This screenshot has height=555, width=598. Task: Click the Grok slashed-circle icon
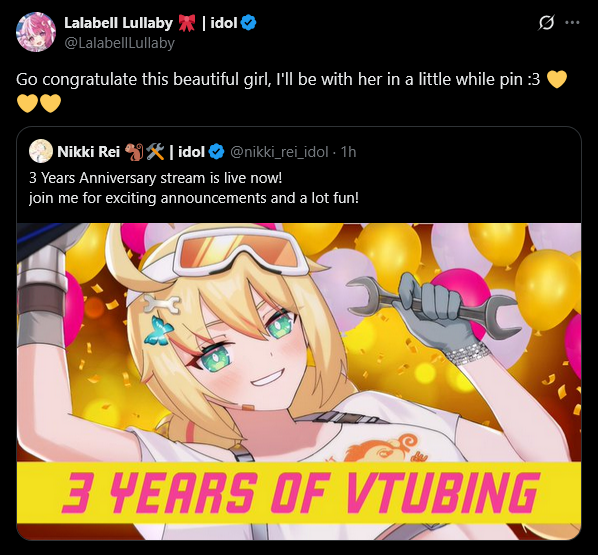click(546, 23)
